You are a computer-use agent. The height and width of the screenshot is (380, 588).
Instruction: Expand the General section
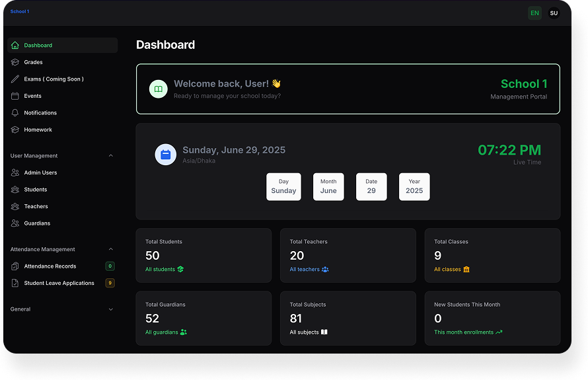coord(110,309)
